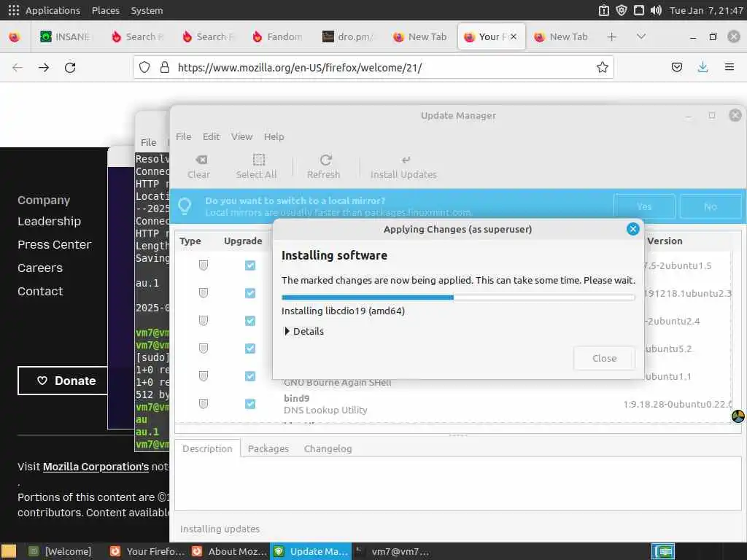Open the Edit menu in Update Manager
Screen dimensions: 747x560
(211, 136)
